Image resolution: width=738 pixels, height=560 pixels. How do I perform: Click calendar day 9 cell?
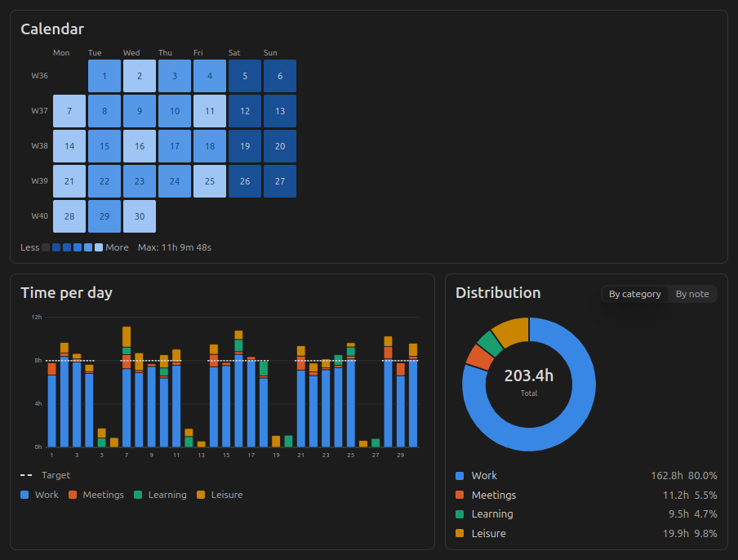coord(140,111)
